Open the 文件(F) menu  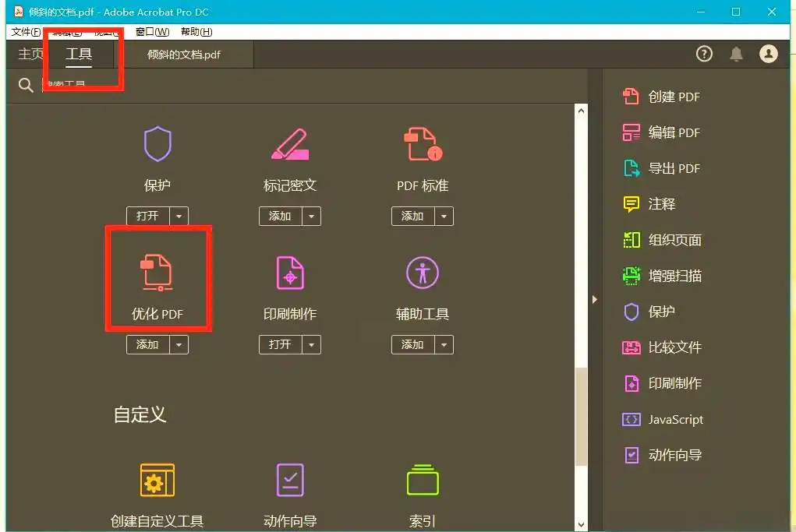point(26,32)
